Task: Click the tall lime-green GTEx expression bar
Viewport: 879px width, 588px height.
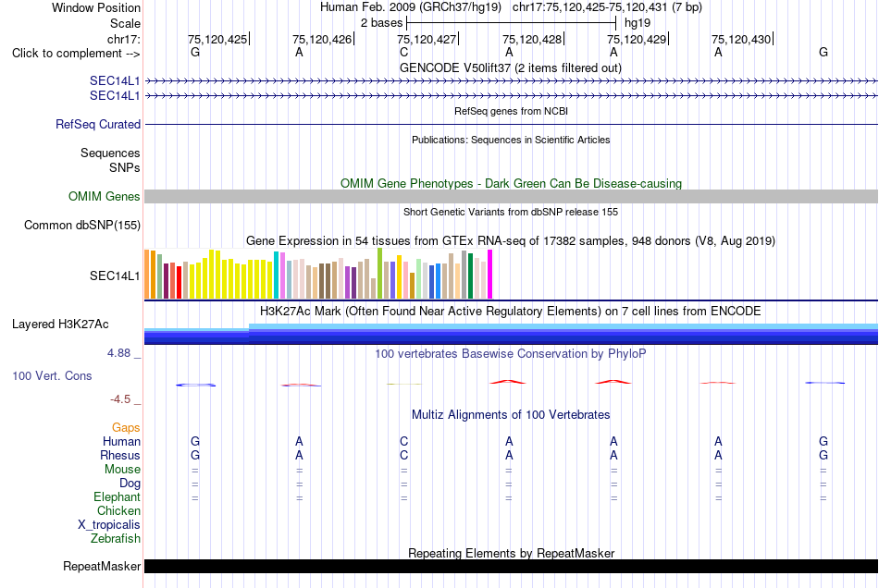Action: coord(380,274)
